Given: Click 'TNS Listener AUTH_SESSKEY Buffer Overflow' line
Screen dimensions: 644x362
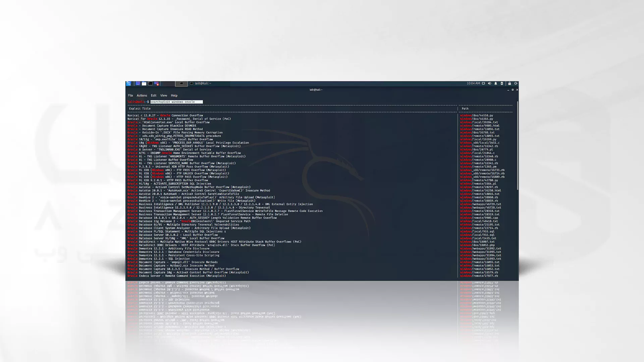Looking at the screenshot, I should (184, 146).
